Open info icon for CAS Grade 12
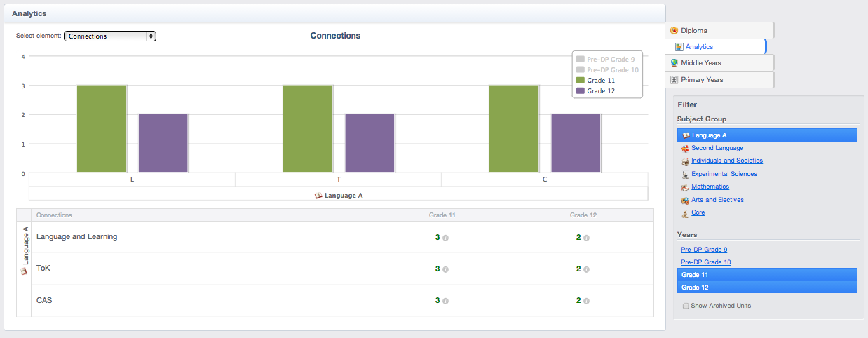 [x=586, y=301]
